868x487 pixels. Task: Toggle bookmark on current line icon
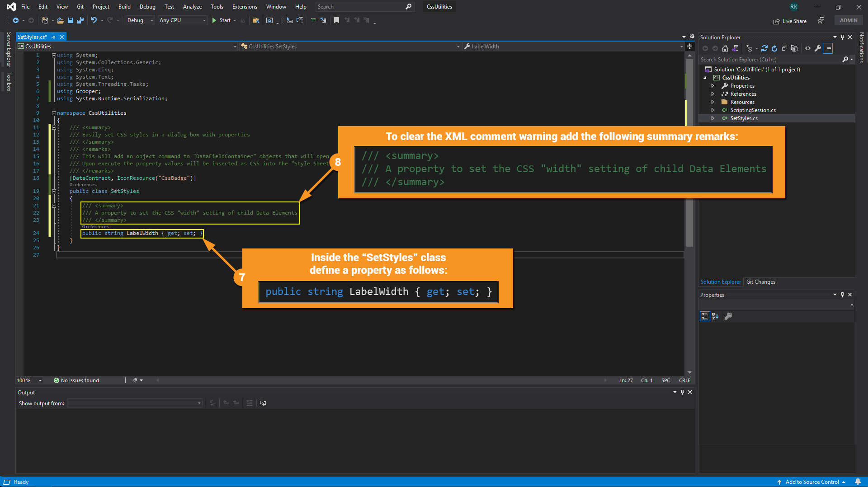coord(336,20)
